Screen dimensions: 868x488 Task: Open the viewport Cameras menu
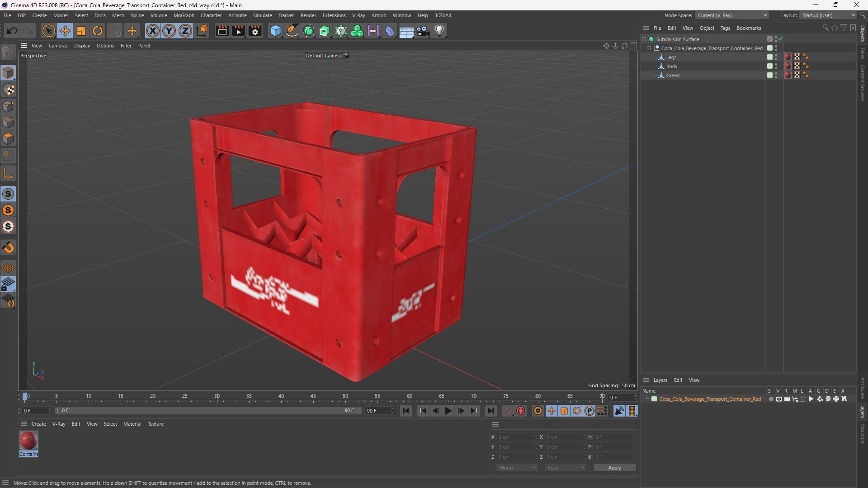58,46
